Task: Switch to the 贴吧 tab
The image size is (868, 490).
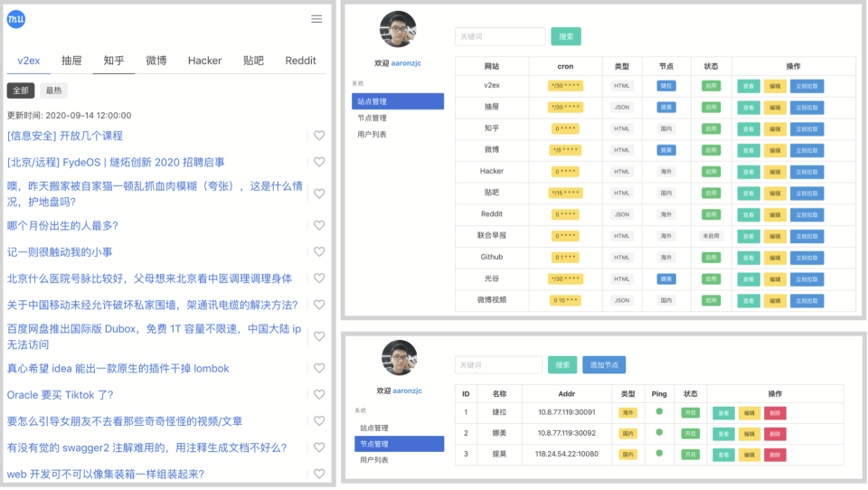Action: [253, 61]
